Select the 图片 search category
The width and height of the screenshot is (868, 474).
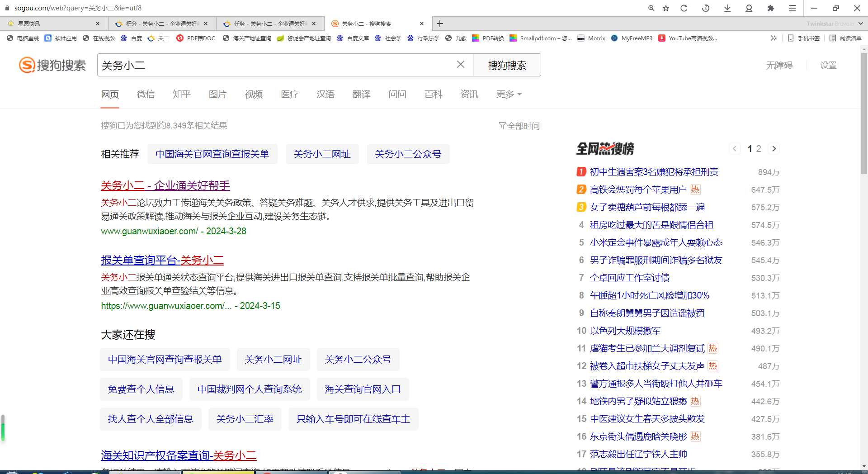(218, 94)
